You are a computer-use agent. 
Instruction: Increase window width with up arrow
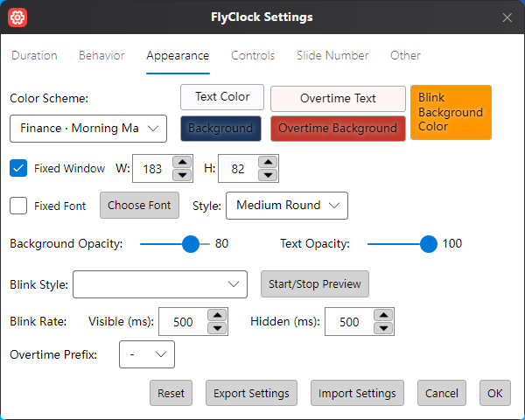point(182,162)
